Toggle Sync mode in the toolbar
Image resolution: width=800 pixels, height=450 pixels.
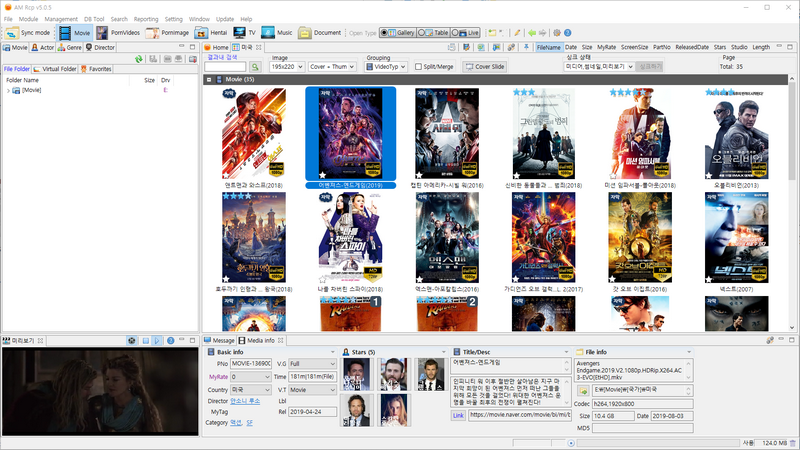(28, 33)
